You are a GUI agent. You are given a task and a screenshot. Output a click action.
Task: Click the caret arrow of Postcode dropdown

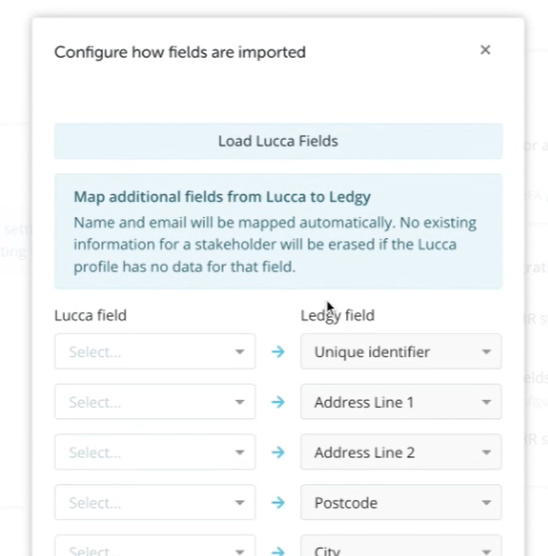point(486,503)
